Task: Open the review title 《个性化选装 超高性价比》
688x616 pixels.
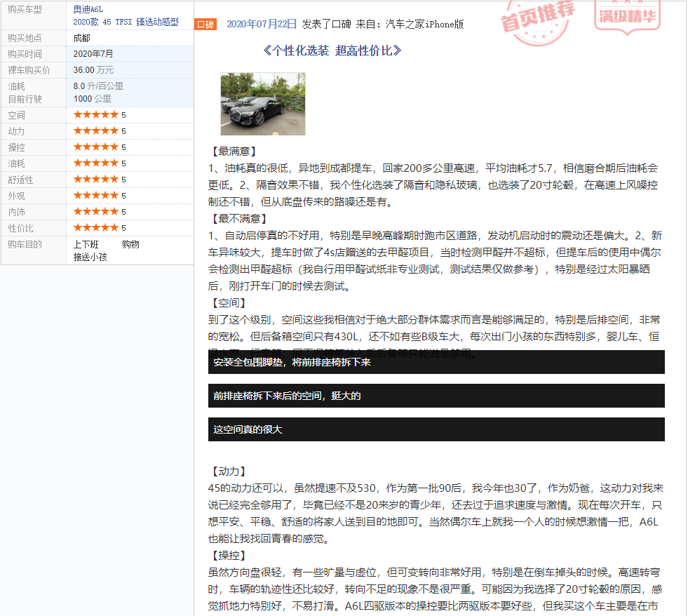Action: coord(332,51)
